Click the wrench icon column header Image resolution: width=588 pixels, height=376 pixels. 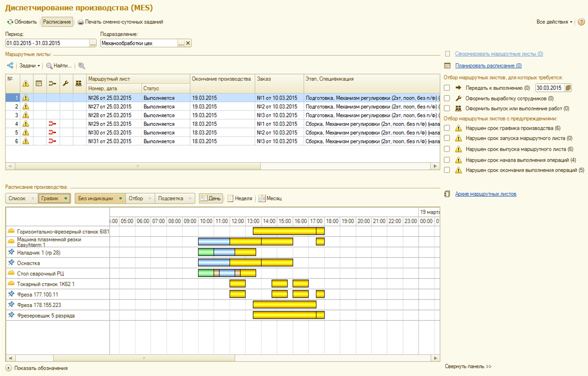65,83
